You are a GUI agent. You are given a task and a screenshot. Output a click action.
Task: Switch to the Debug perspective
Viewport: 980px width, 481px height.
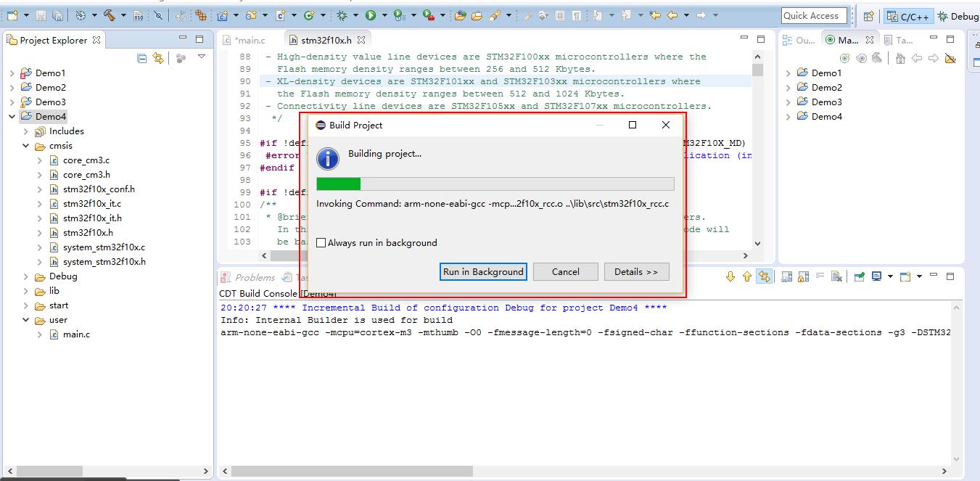tap(958, 17)
